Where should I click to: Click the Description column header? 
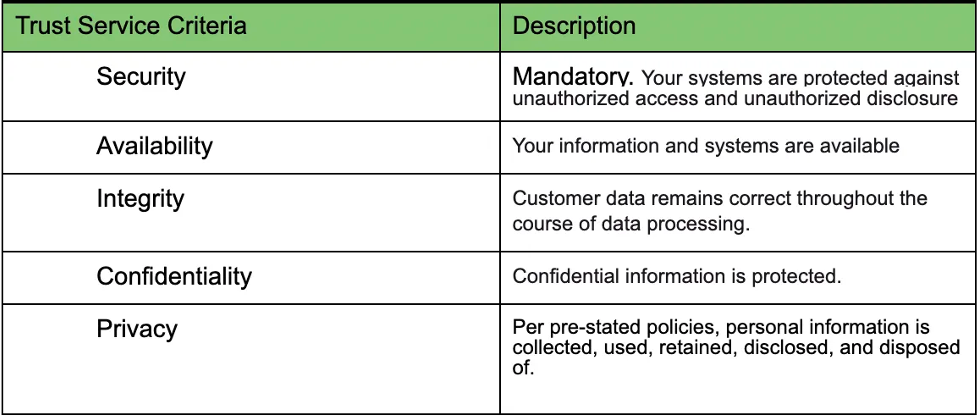coord(574,26)
